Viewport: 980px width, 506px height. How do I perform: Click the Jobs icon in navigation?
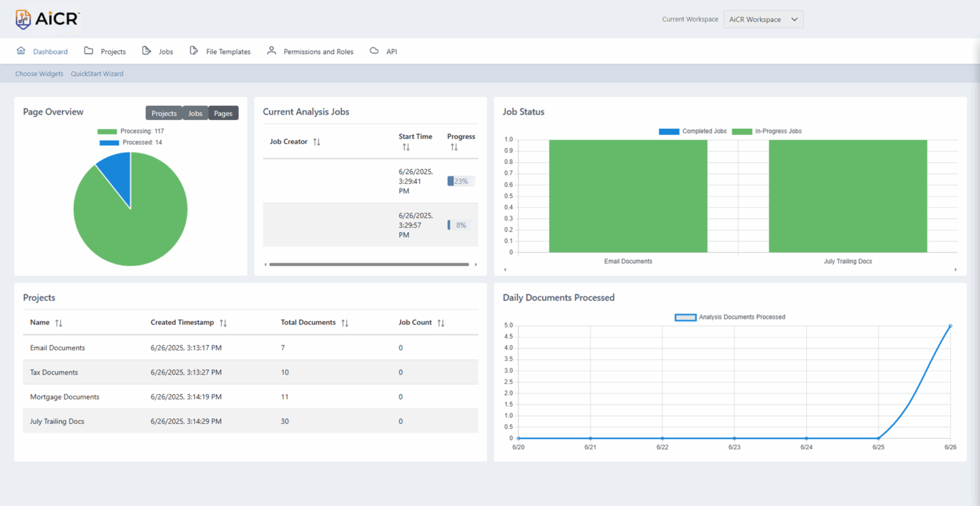point(146,51)
